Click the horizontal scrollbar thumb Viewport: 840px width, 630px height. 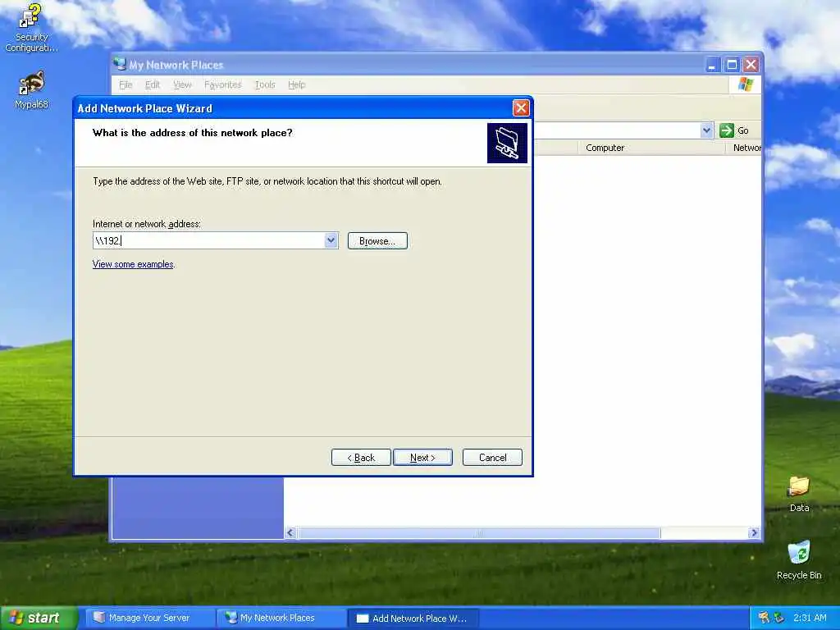479,533
